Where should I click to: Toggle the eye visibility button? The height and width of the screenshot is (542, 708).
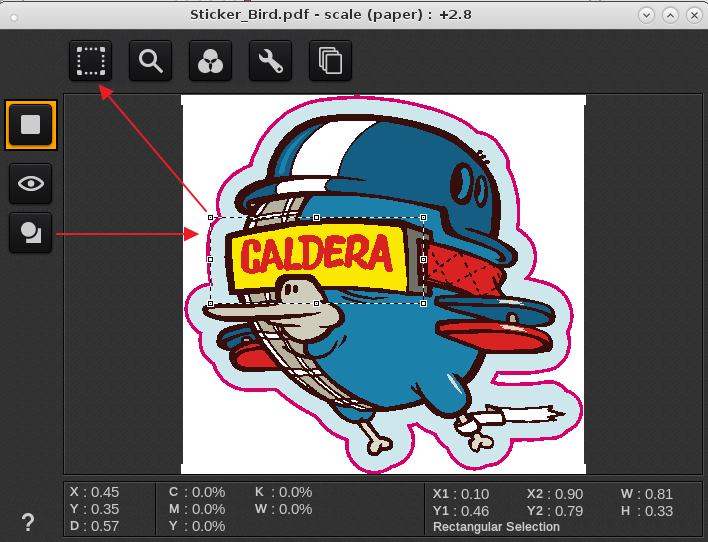pyautogui.click(x=31, y=183)
